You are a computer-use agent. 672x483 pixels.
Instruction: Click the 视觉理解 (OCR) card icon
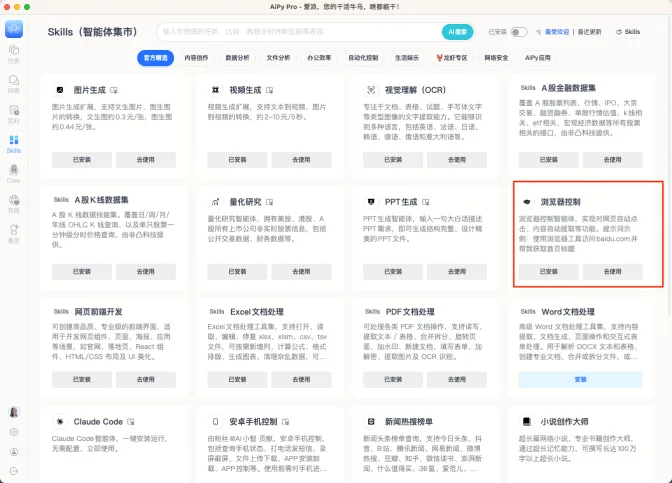point(371,90)
